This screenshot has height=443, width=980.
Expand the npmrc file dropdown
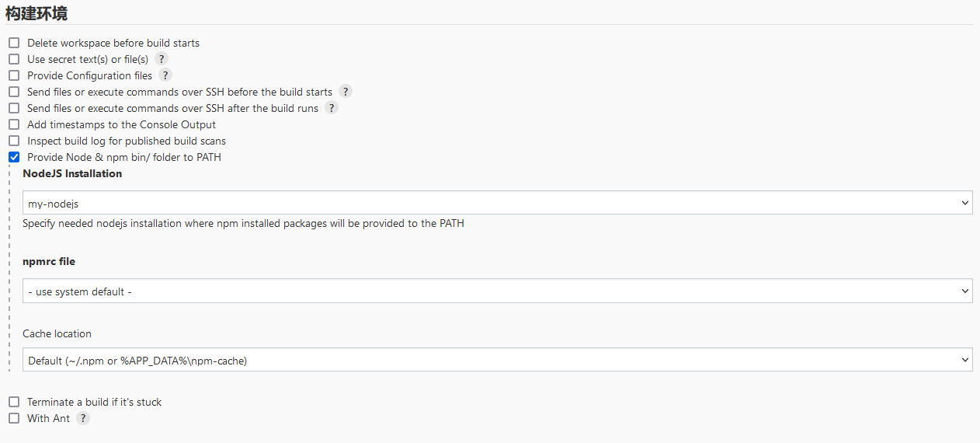click(498, 291)
